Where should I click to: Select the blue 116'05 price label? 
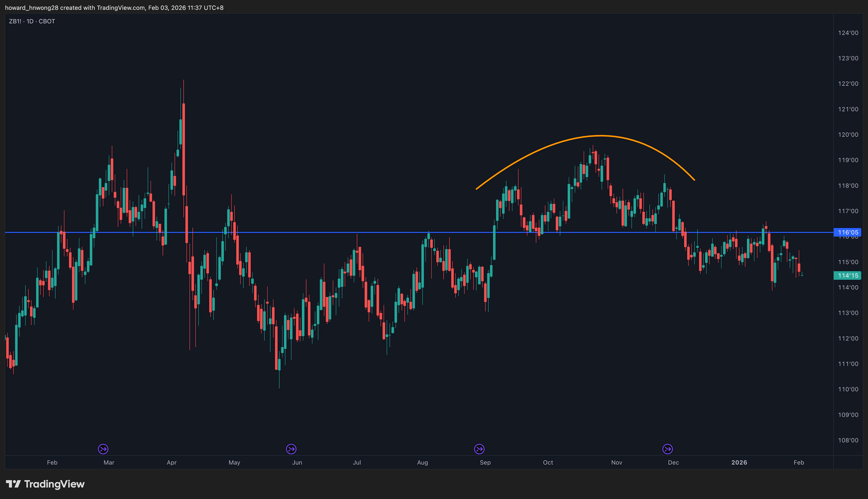(847, 232)
